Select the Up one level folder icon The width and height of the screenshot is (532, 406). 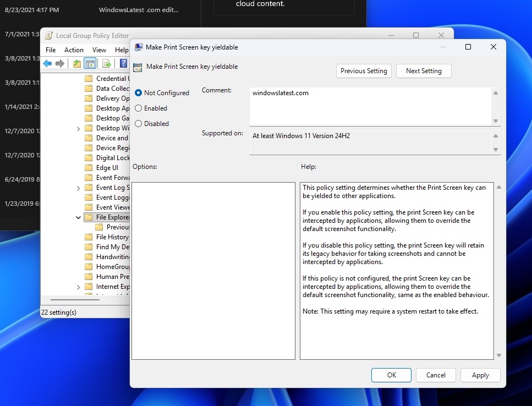tap(77, 63)
